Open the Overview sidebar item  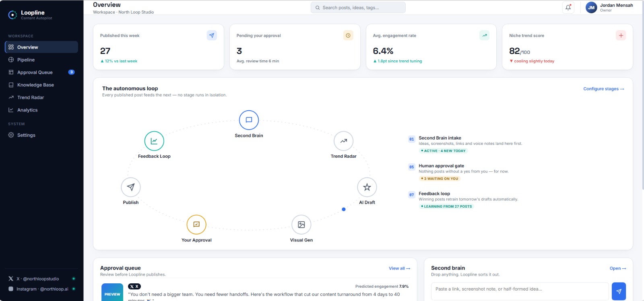[41, 47]
